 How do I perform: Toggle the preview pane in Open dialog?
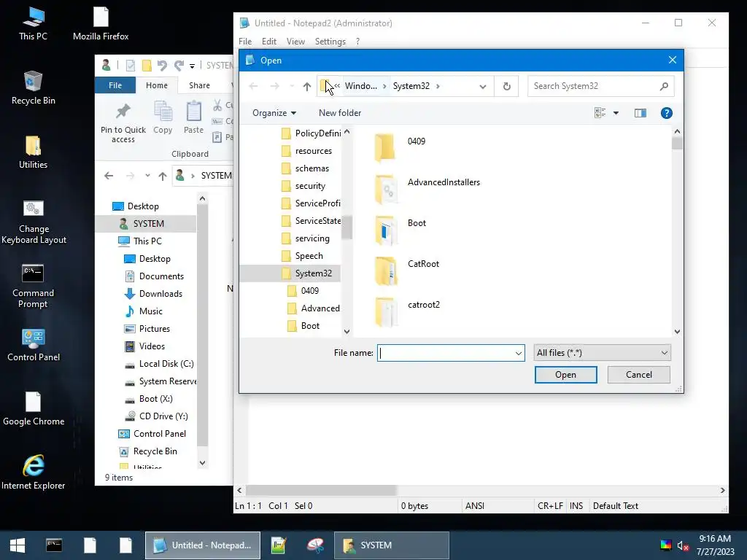(640, 113)
